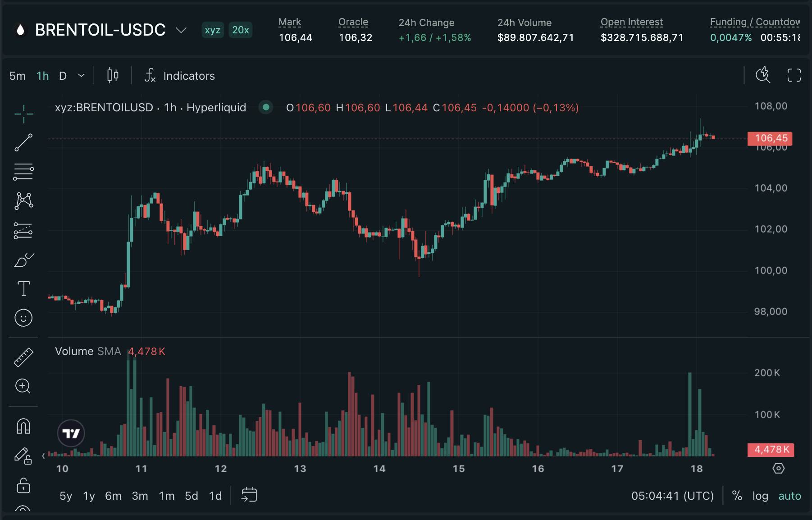Set range to 6m
The width and height of the screenshot is (812, 520).
(113, 496)
